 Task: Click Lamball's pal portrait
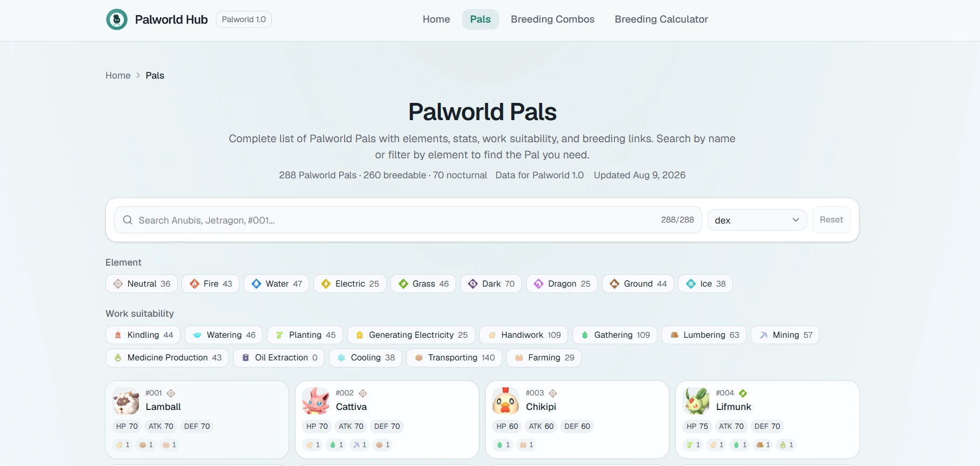(126, 401)
